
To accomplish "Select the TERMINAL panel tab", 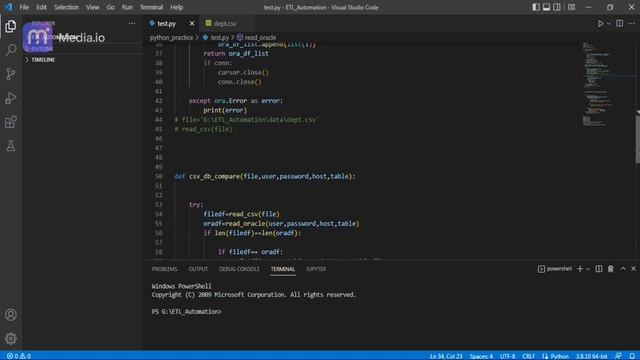I will [x=282, y=269].
